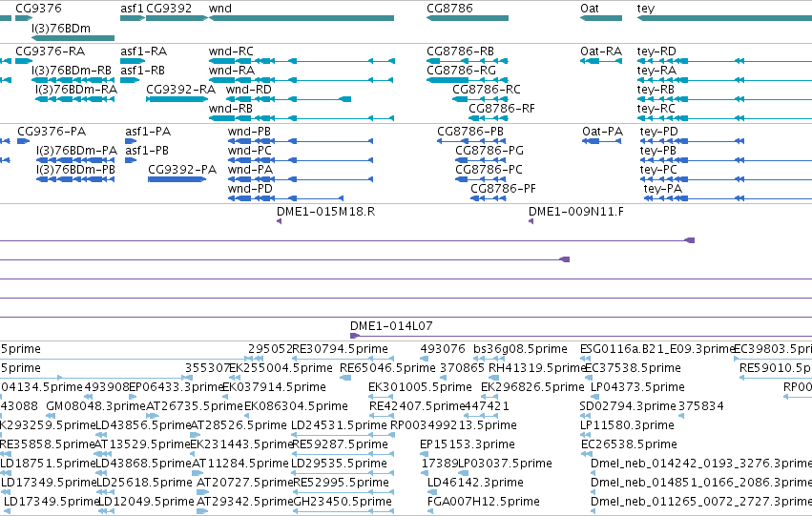This screenshot has height=516, width=812.
Task: Select the CG9392 gene label
Action: [x=169, y=9]
